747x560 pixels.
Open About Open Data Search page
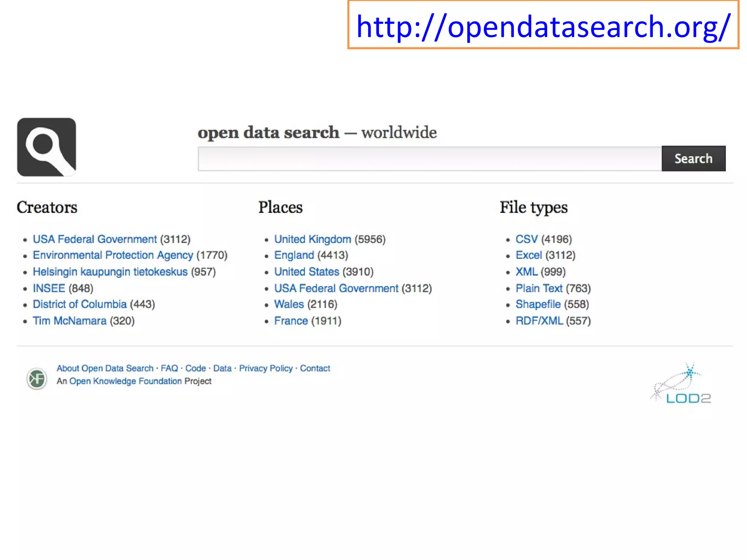click(x=105, y=368)
